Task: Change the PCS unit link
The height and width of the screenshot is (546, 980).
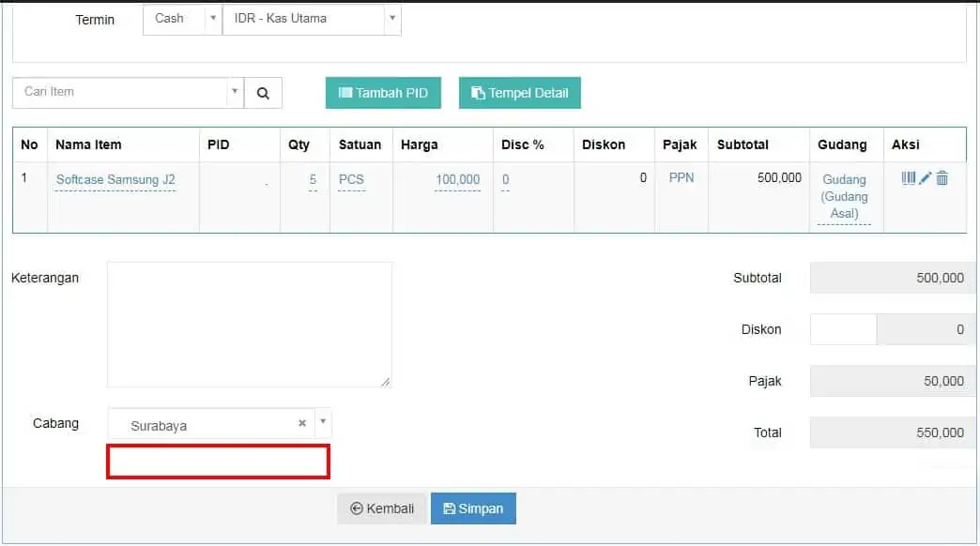Action: [x=351, y=180]
